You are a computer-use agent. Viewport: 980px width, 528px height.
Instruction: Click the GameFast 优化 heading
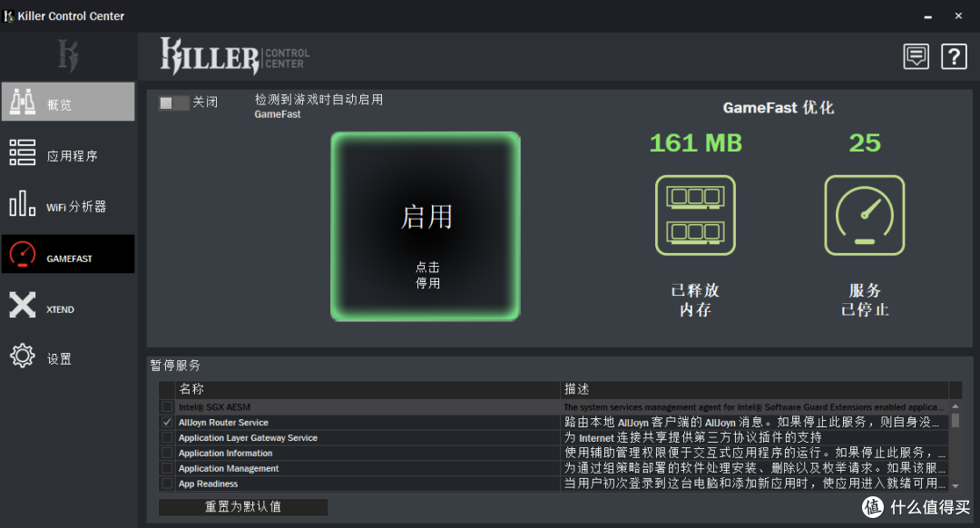(779, 107)
